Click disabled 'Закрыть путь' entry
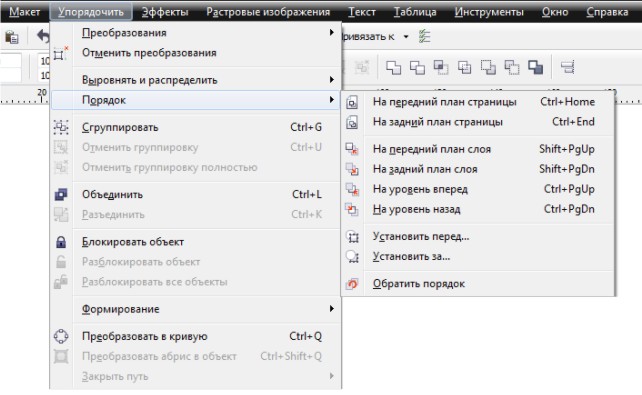The image size is (642, 395). point(195,377)
